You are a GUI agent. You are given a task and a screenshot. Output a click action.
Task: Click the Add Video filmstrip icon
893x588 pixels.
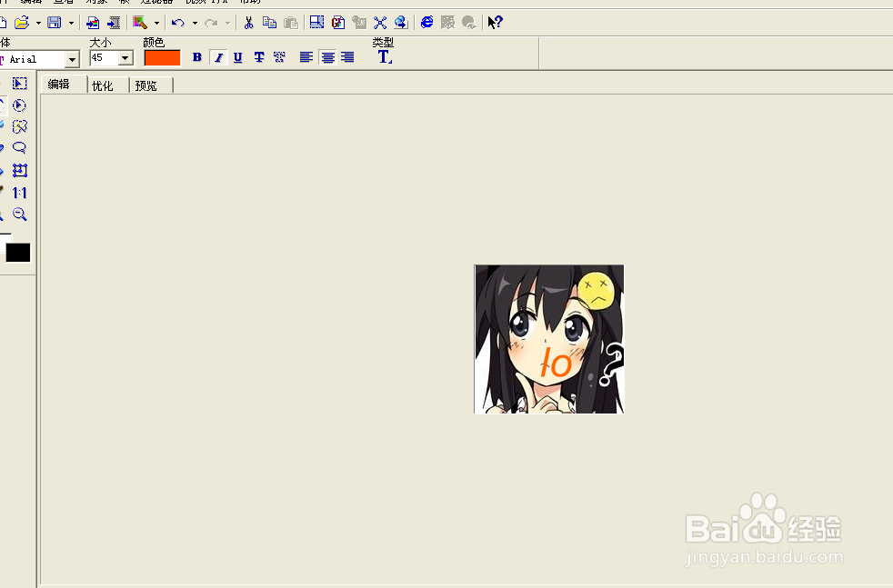coord(114,23)
